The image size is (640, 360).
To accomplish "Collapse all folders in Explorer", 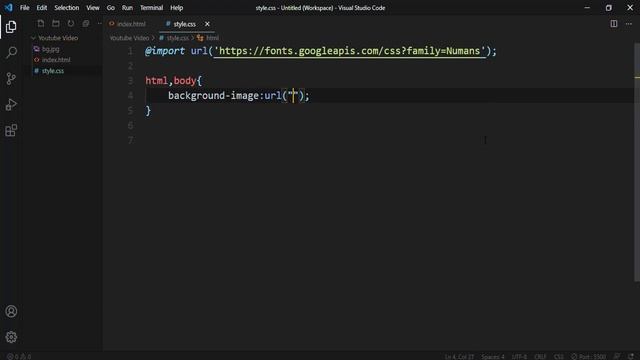I will [86, 24].
